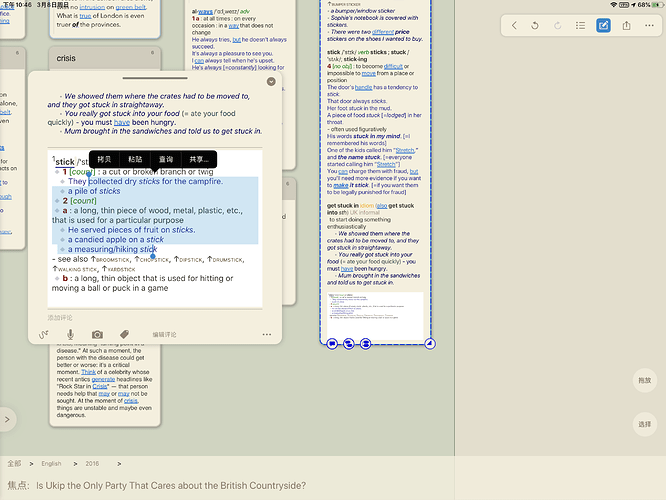Choose 粘贴 in the selection menu
Viewport: 666px width, 500px height.
135,159
